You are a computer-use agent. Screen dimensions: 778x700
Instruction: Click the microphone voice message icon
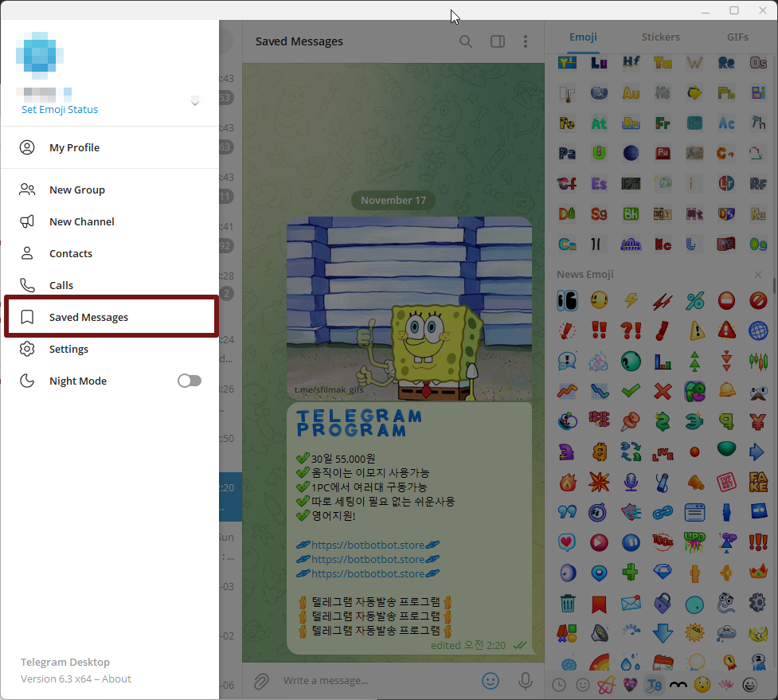526,681
